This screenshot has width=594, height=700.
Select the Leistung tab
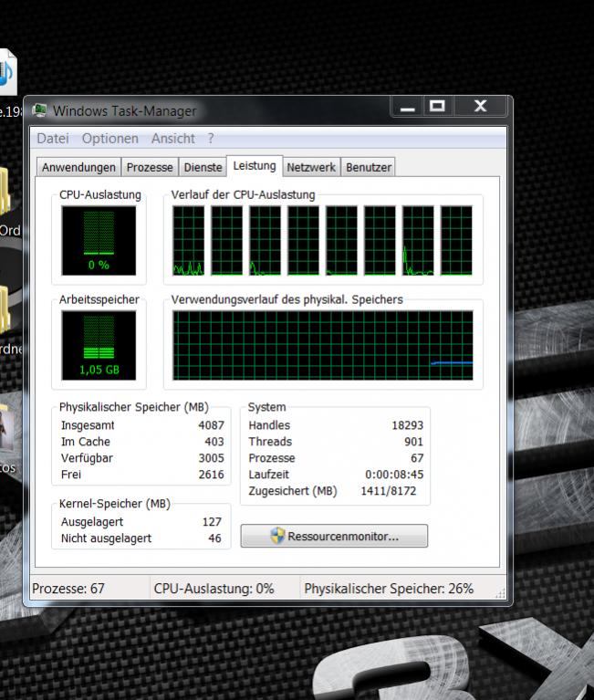255,166
